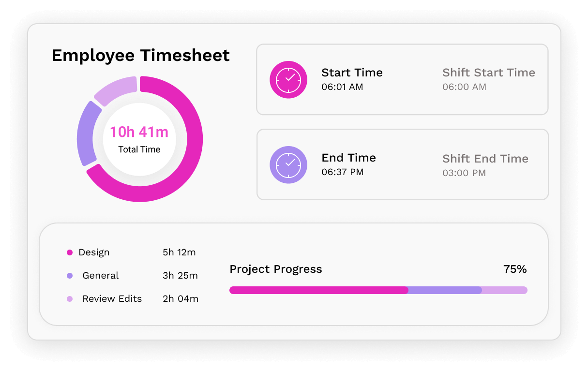Select the light lilac donut segment

click(116, 89)
